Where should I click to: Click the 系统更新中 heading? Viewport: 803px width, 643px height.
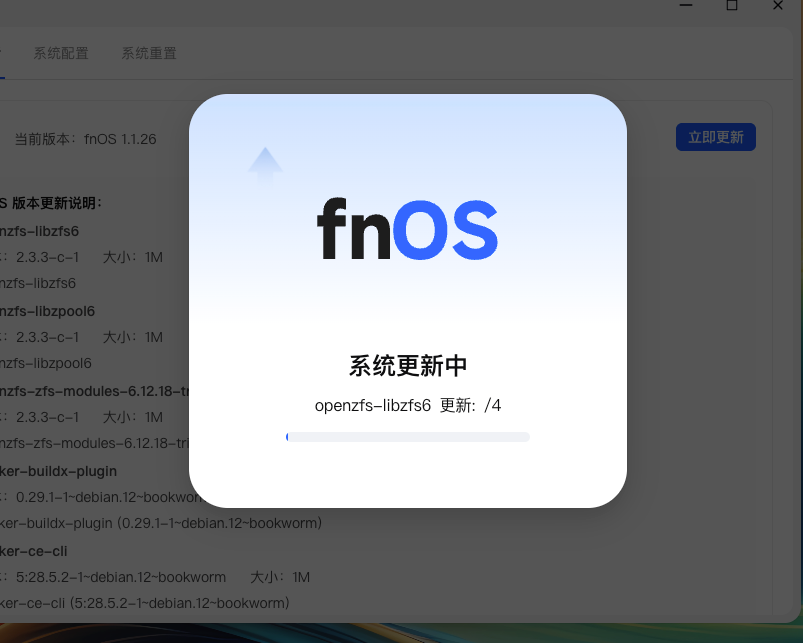pyautogui.click(x=408, y=366)
